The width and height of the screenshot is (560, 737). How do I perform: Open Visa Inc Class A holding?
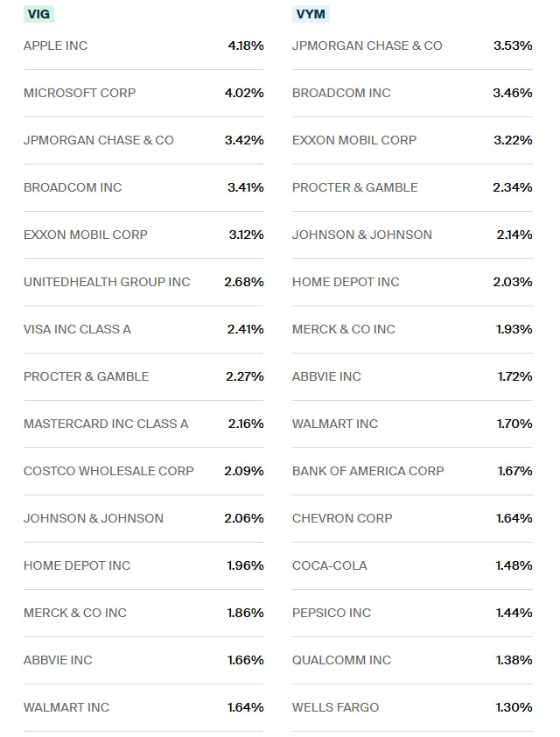tap(77, 329)
